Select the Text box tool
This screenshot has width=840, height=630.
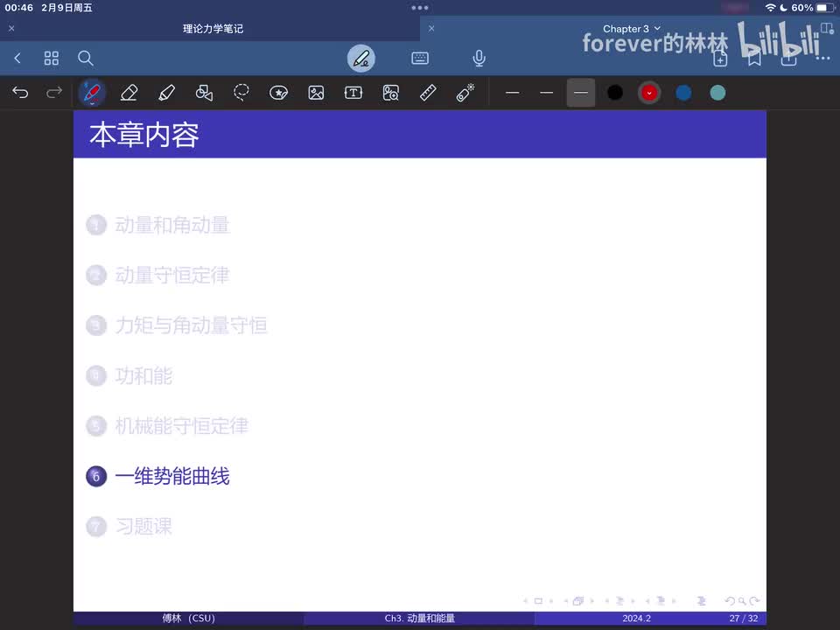pos(353,93)
